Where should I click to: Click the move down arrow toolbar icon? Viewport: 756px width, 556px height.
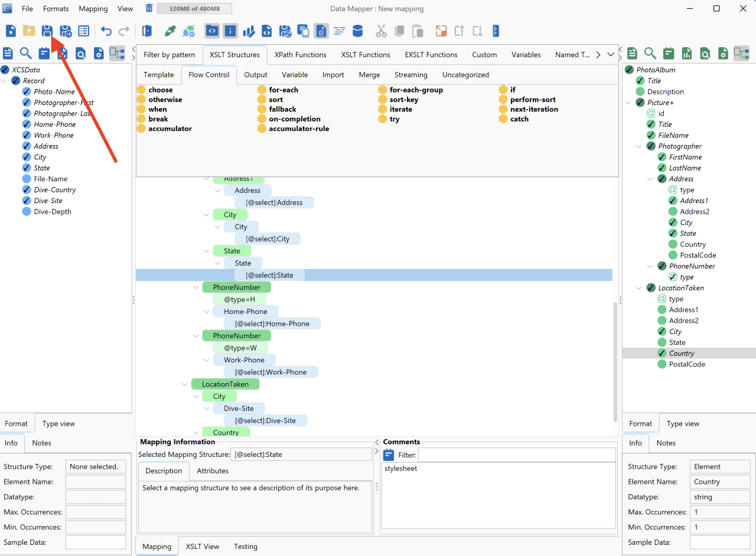[x=477, y=31]
